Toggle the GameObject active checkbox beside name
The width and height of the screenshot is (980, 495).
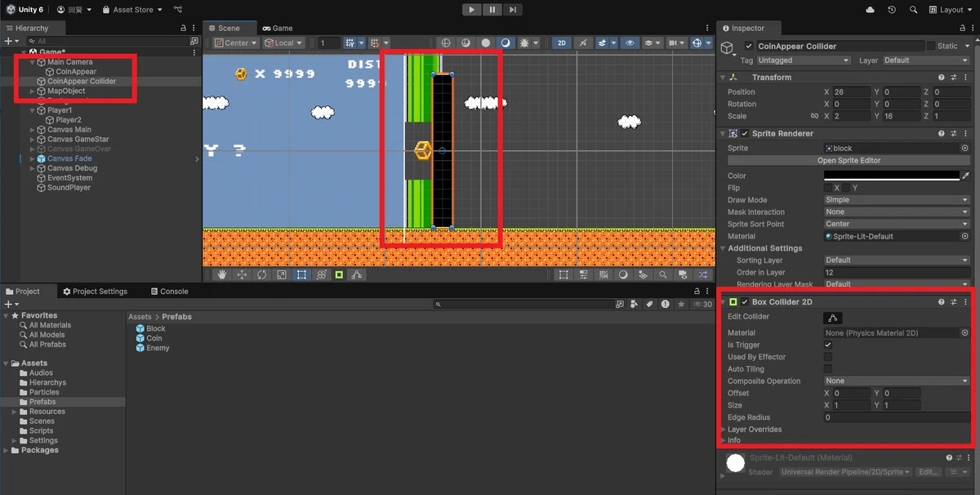(x=749, y=47)
